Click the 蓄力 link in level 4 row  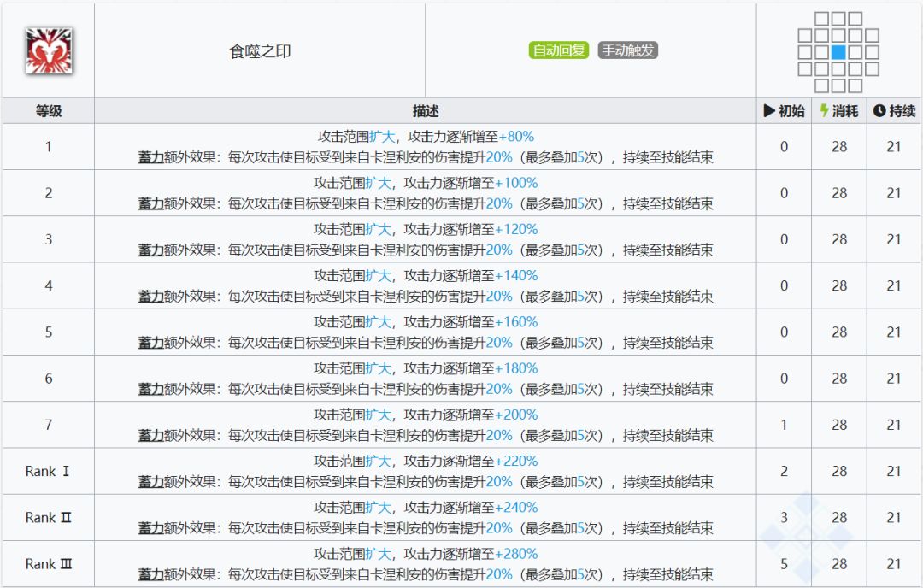point(150,297)
